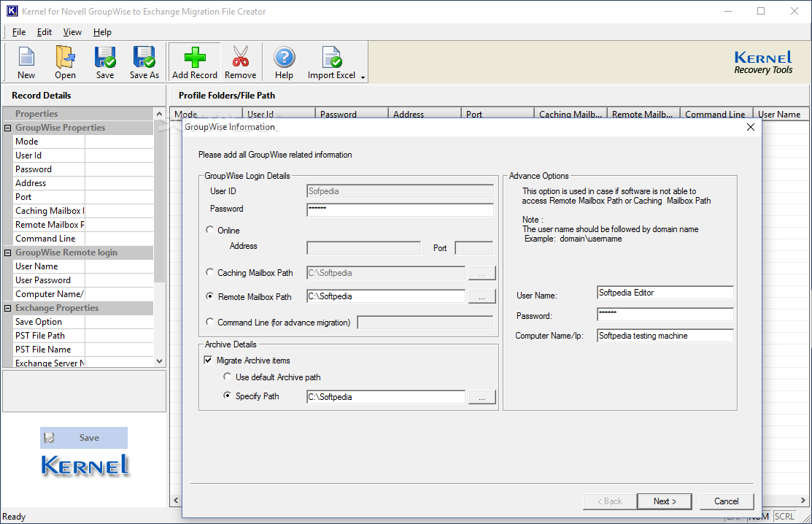Click the Address column header
Viewport: 812px width, 524px height.
point(425,114)
